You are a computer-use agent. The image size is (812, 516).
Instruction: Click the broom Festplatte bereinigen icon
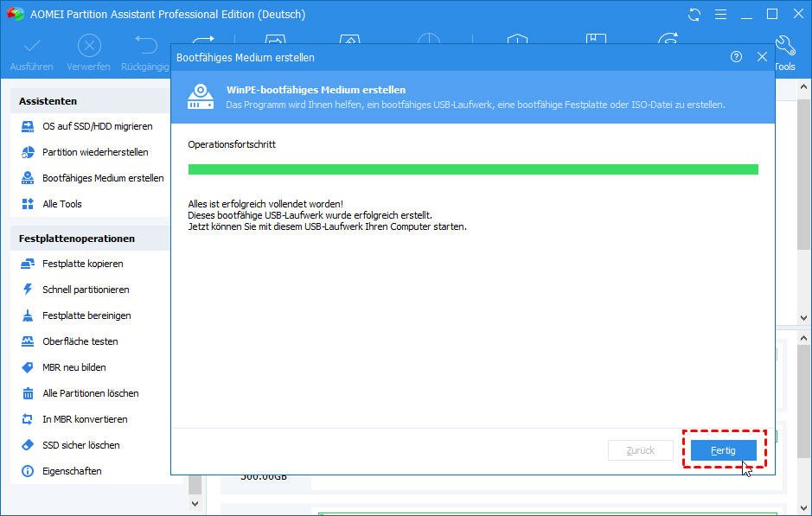click(28, 315)
